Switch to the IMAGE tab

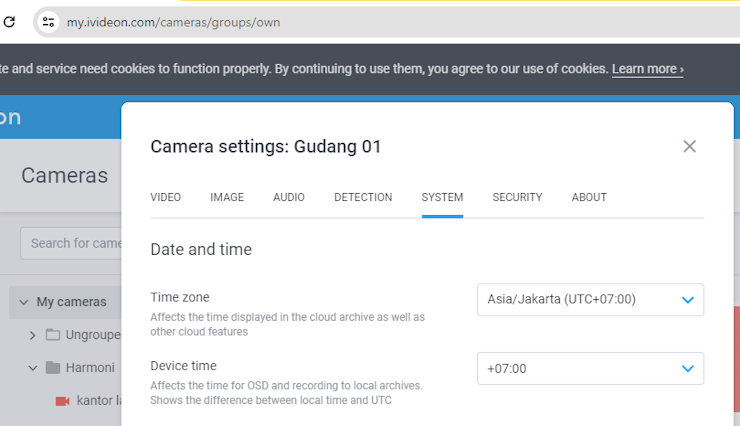tap(227, 197)
